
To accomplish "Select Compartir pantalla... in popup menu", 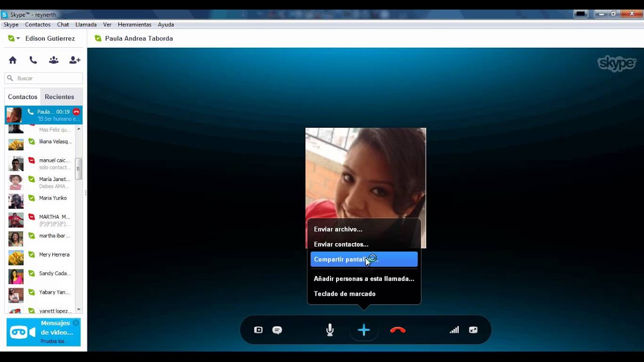I will [364, 259].
